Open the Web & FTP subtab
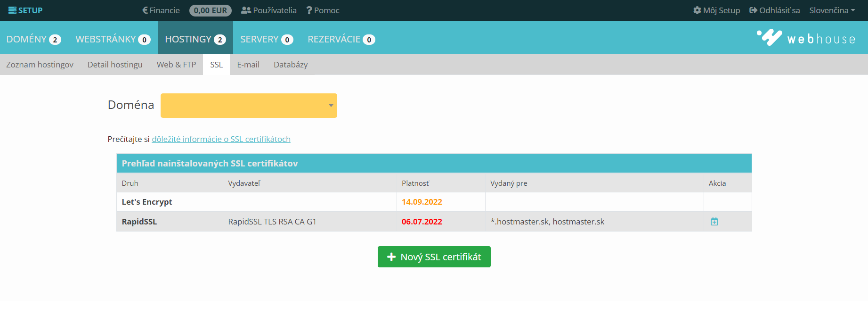This screenshot has height=315, width=868. tap(176, 65)
